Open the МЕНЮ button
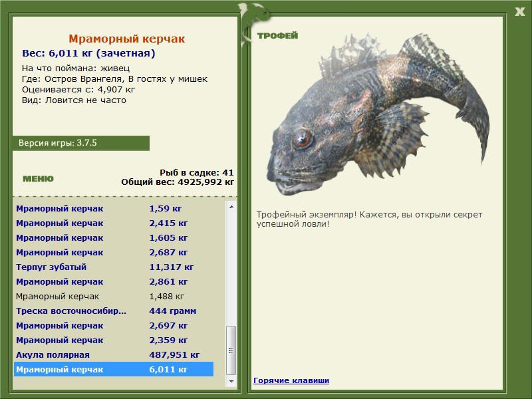The height and width of the screenshot is (399, 532). pyautogui.click(x=38, y=179)
